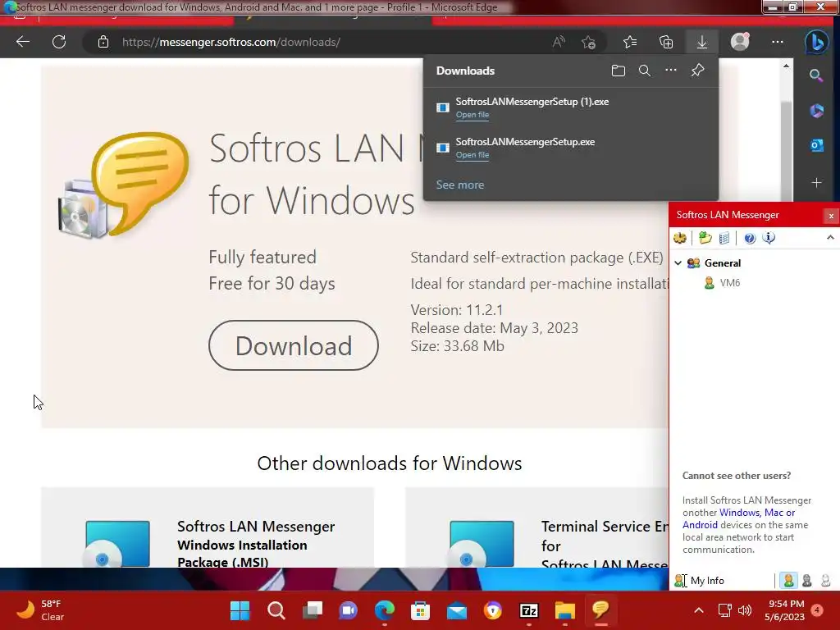This screenshot has height=630, width=840.
Task: Click the scroll up arrow of page
Action: click(786, 66)
